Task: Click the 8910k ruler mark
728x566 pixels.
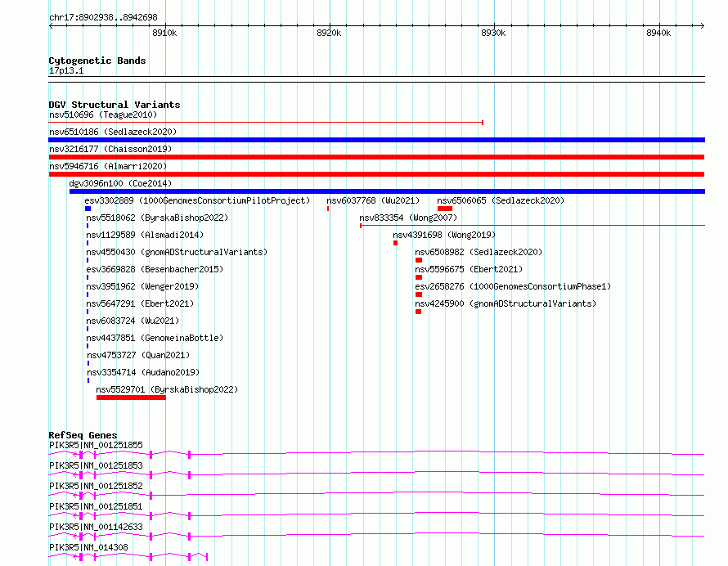Action: 164,33
